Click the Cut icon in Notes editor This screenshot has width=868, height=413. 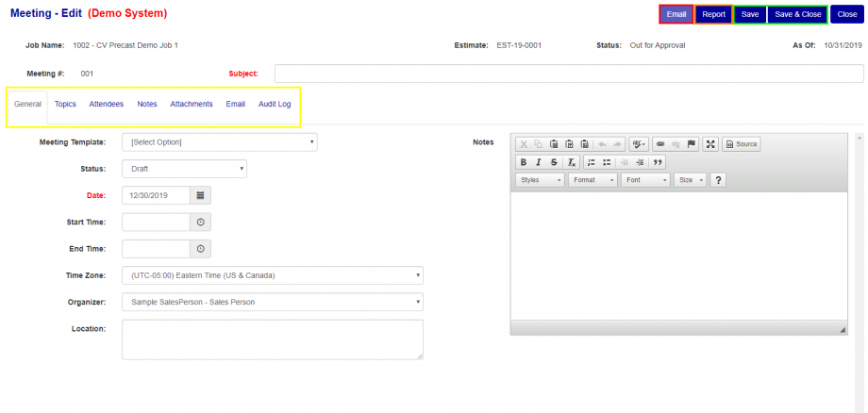(x=524, y=143)
